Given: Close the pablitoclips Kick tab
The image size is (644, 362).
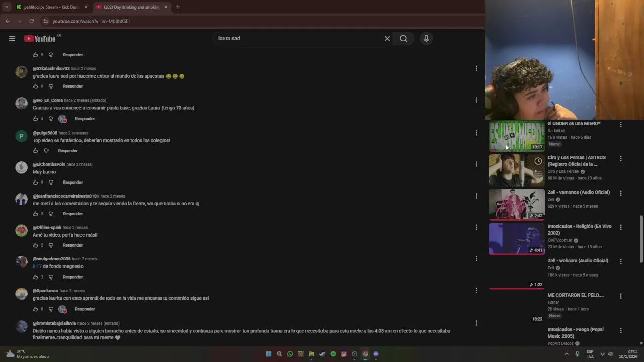Looking at the screenshot, I should tap(86, 7).
